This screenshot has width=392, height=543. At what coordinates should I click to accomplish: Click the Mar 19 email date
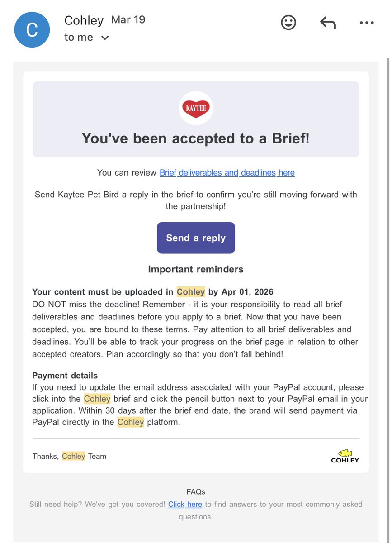128,20
